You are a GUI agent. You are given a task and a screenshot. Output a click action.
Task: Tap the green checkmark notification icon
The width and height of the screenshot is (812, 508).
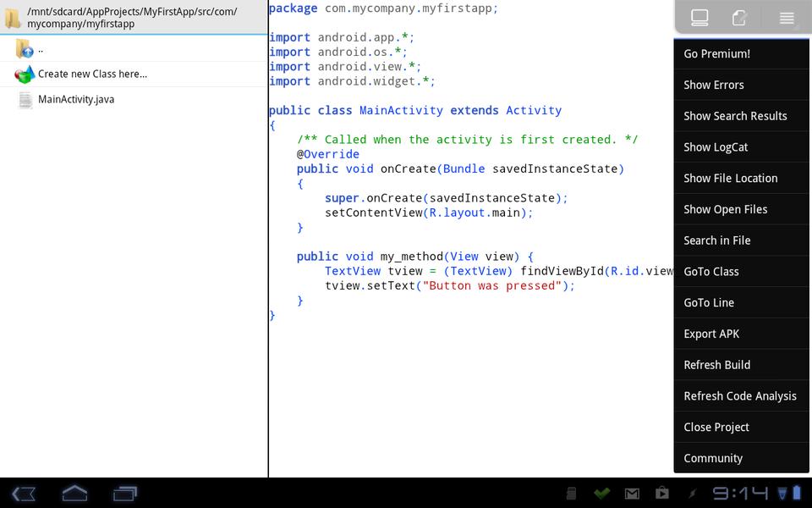pos(601,494)
